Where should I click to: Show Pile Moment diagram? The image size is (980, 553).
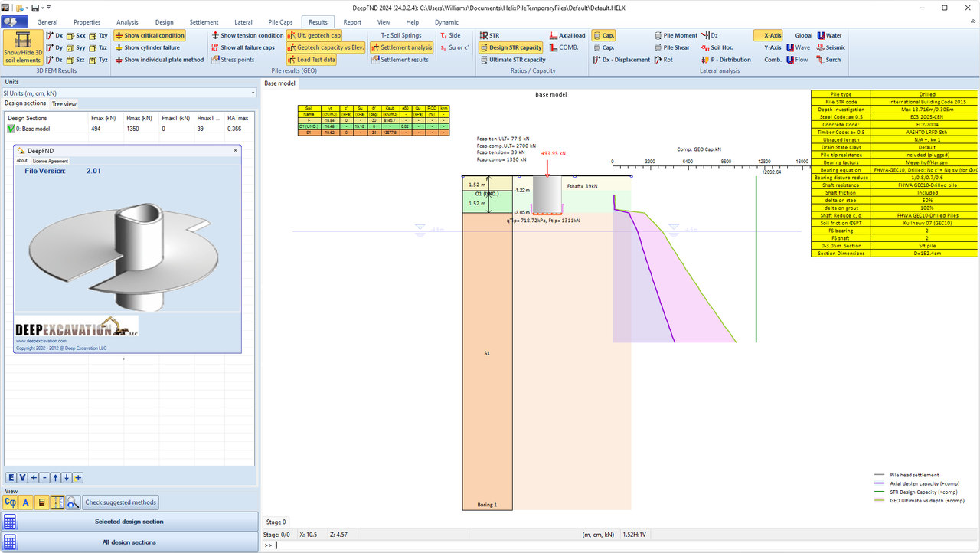[676, 35]
